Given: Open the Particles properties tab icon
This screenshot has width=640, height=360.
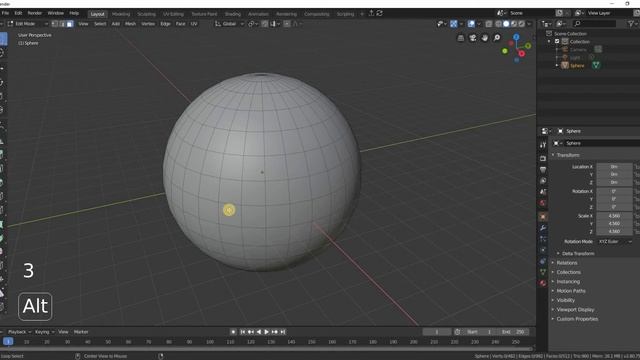Looking at the screenshot, I should click(543, 239).
